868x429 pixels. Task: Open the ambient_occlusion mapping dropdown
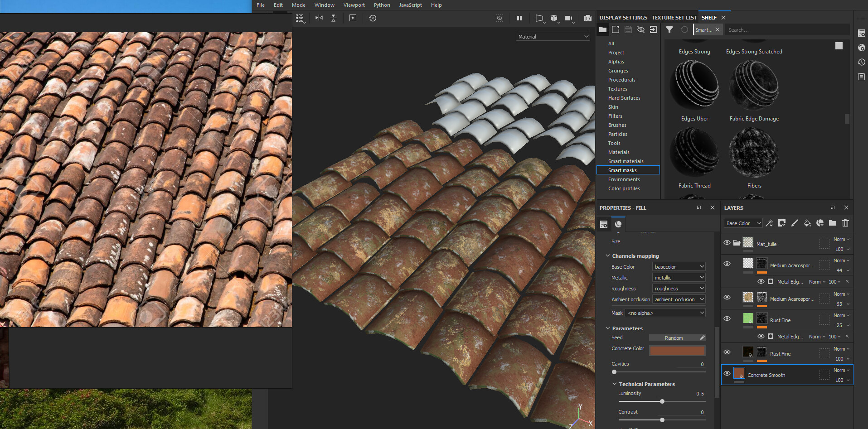(679, 299)
